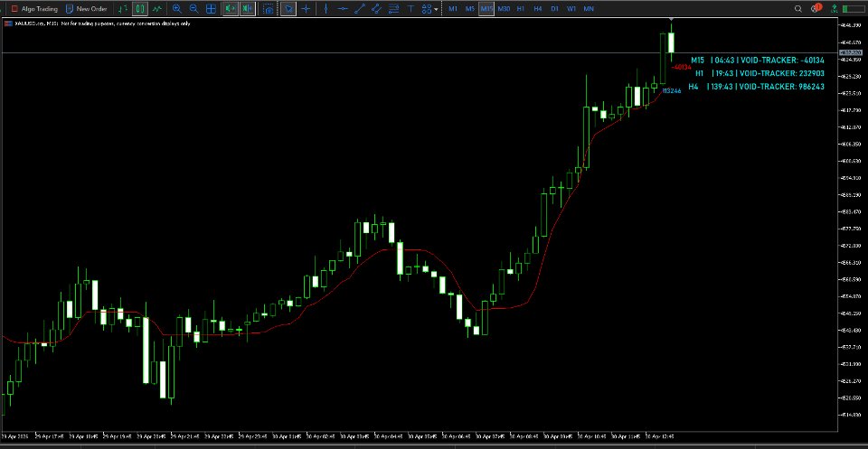The image size is (868, 449).
Task: Click the current price marker on price scale
Action: click(852, 52)
